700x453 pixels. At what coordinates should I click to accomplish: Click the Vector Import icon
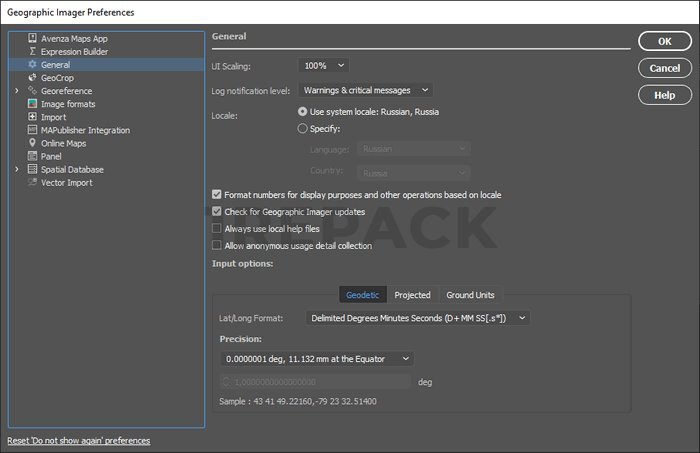click(33, 183)
